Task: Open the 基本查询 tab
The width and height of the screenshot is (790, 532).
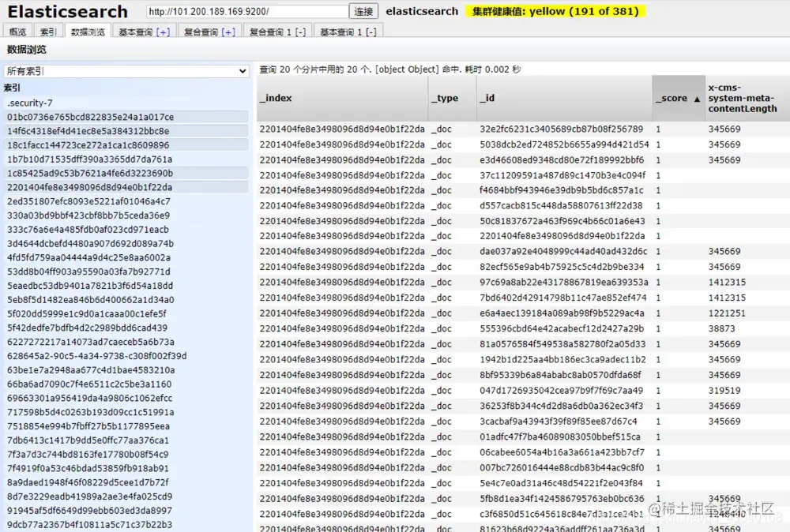Action: pyautogui.click(x=136, y=32)
